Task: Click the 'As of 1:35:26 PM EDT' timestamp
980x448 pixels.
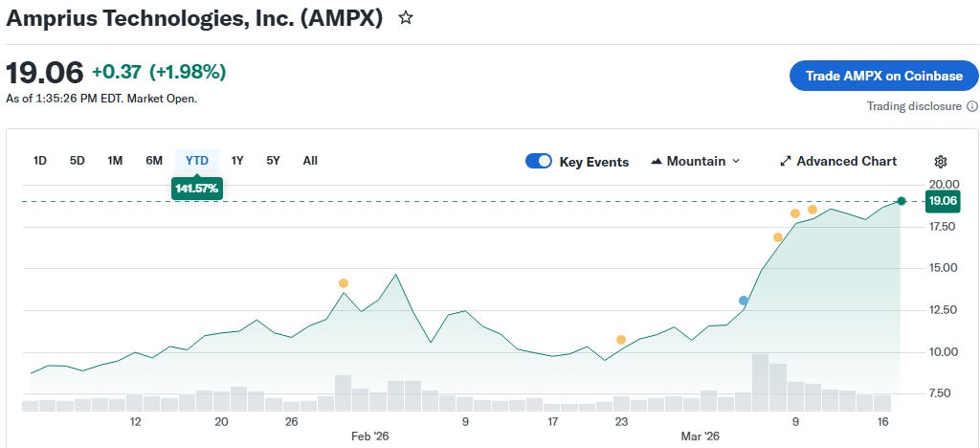Action: tap(65, 99)
